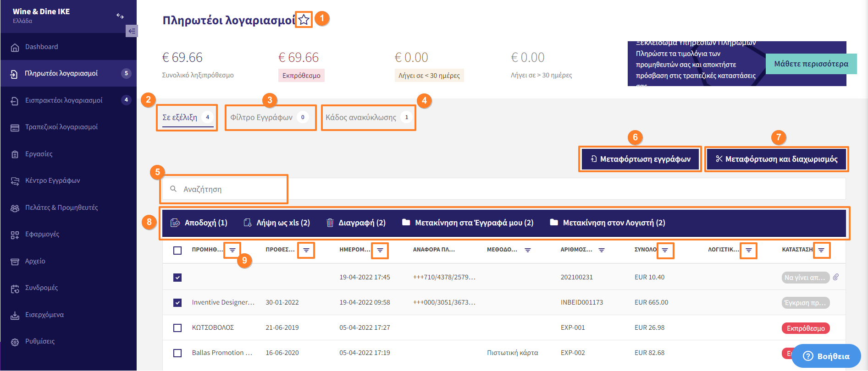Click Μεταφόρτωση εγγράφων upload button
Screen dimensions: 868x371
(640, 159)
